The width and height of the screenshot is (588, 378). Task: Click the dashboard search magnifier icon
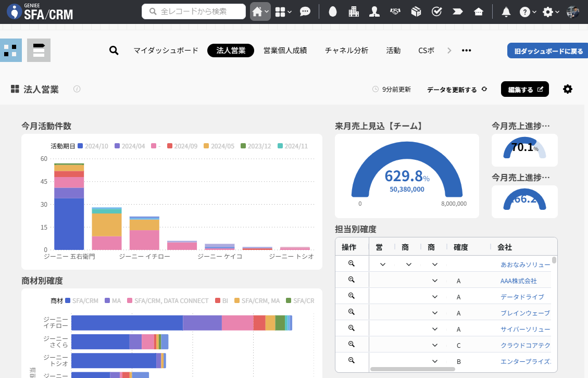pyautogui.click(x=114, y=51)
